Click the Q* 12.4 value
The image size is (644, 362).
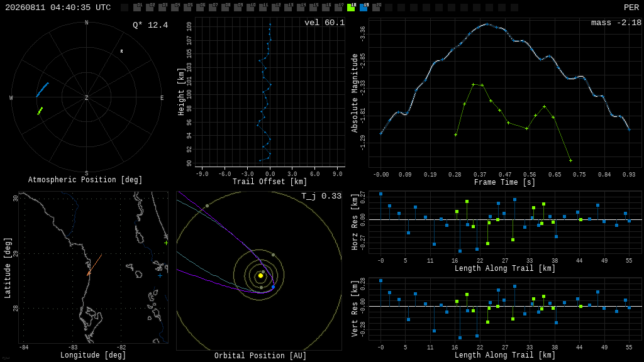150,25
